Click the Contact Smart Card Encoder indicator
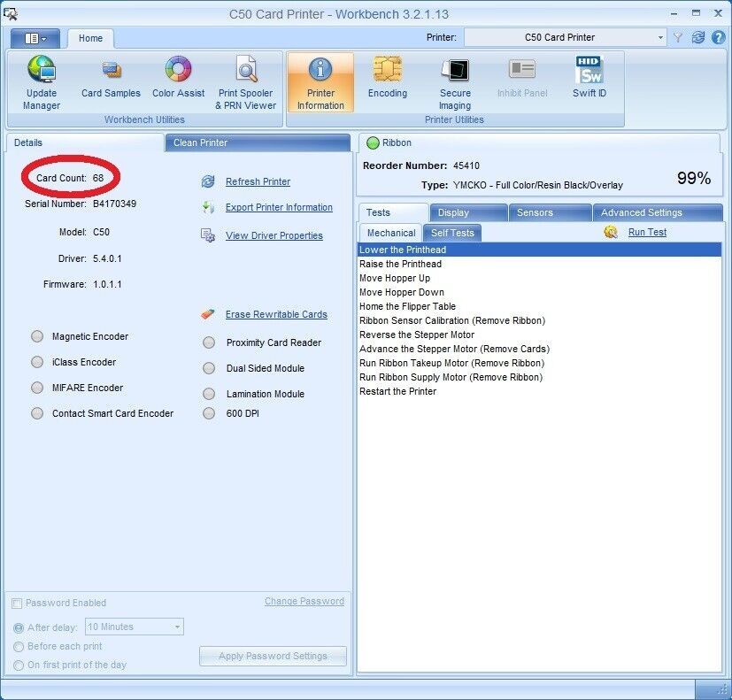 [37, 413]
